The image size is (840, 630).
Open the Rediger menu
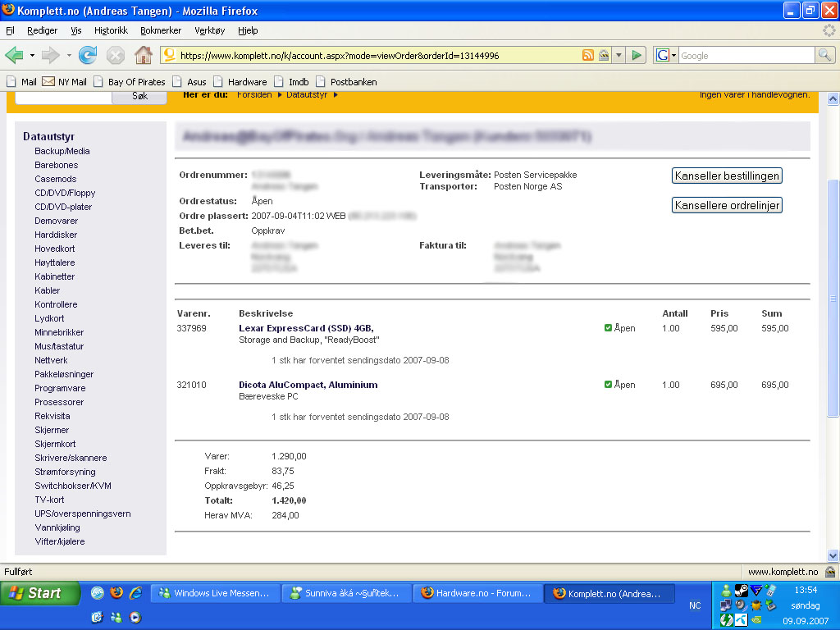point(43,30)
